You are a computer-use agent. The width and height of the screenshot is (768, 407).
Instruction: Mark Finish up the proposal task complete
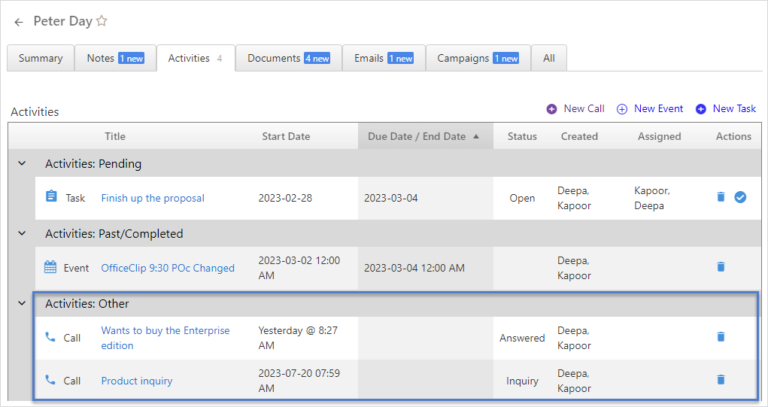tap(740, 197)
